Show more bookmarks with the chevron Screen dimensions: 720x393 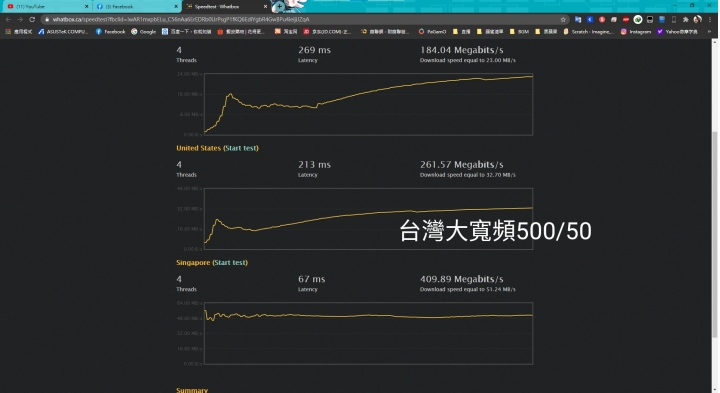pyautogui.click(x=710, y=32)
